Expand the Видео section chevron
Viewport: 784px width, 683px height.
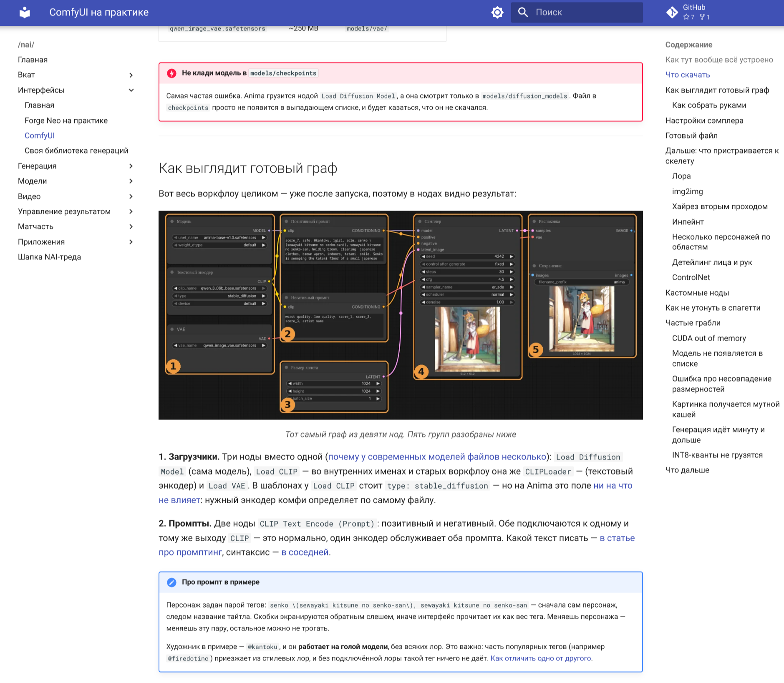click(131, 196)
